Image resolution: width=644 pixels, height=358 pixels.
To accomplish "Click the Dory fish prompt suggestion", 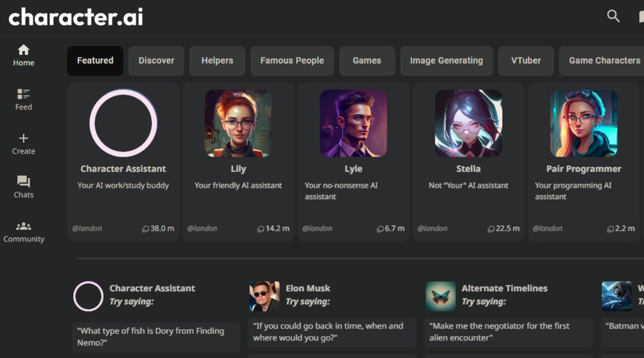I will (156, 337).
